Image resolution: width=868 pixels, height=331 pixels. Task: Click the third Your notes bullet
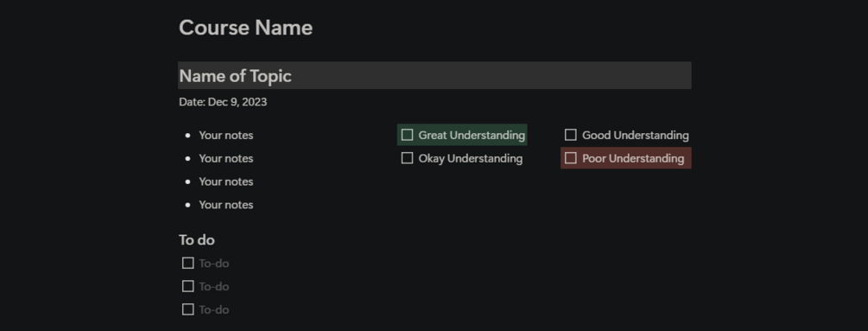click(226, 181)
